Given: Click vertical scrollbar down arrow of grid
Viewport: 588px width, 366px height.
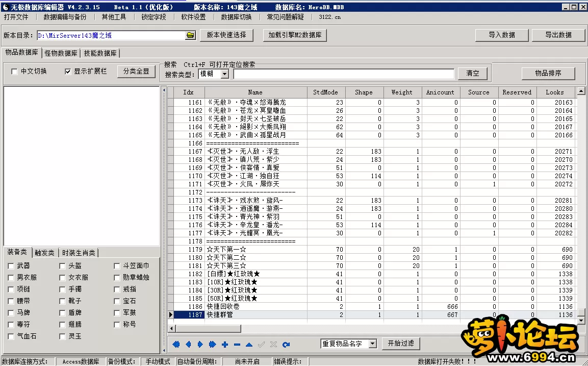Looking at the screenshot, I should pos(581,320).
